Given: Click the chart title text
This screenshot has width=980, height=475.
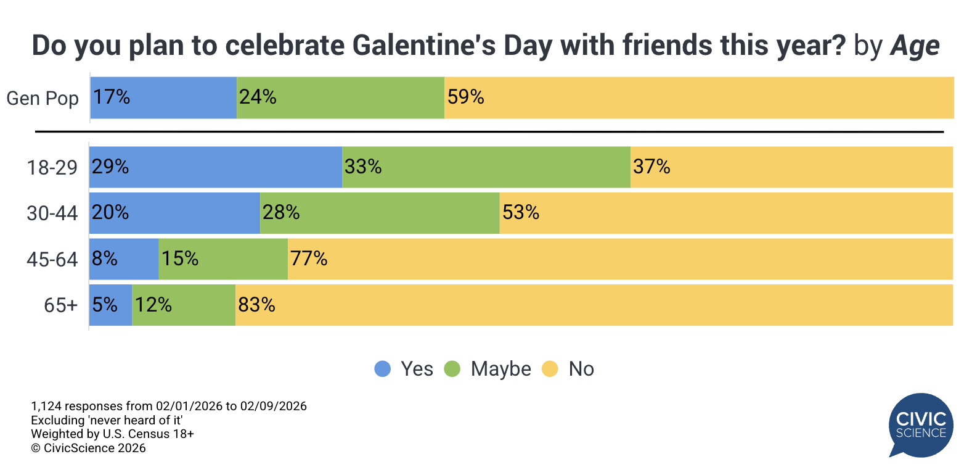Looking at the screenshot, I should (x=486, y=46).
